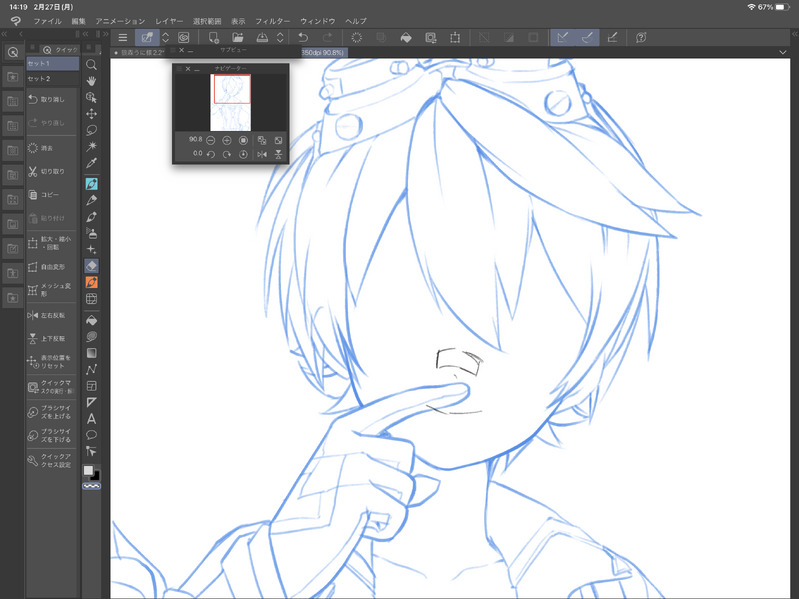This screenshot has width=799, height=599.
Task: Open canvas tab list chevron at right
Action: 783,52
